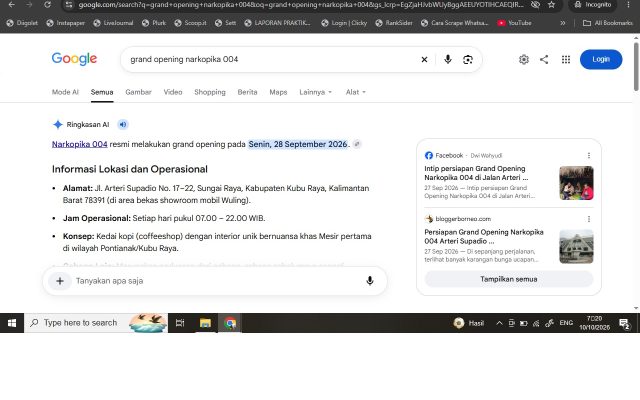640x400 pixels.
Task: Open the quick settings gear icon
Action: 524,60
